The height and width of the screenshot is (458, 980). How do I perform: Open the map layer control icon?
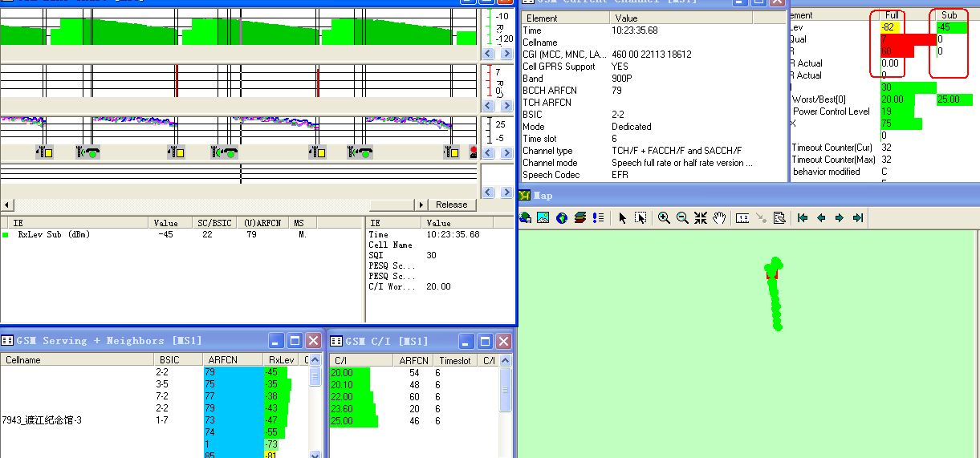point(580,218)
